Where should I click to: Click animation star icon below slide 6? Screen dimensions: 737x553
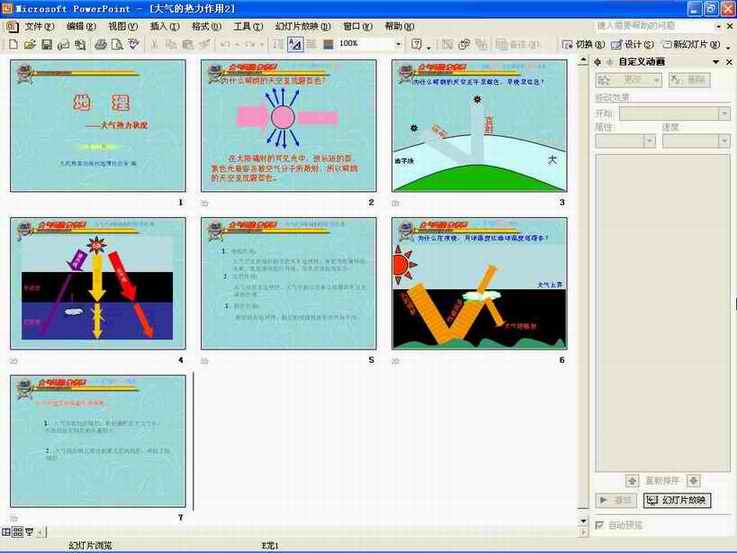pos(395,361)
